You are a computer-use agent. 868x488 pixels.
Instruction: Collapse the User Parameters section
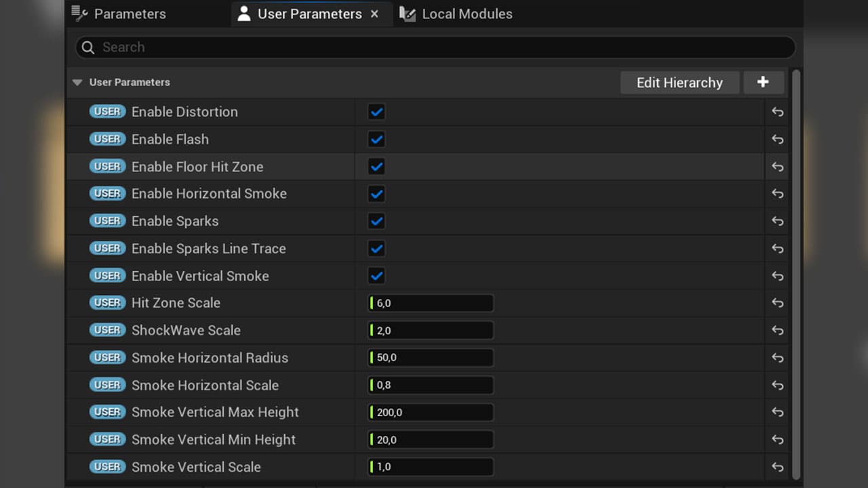click(77, 83)
